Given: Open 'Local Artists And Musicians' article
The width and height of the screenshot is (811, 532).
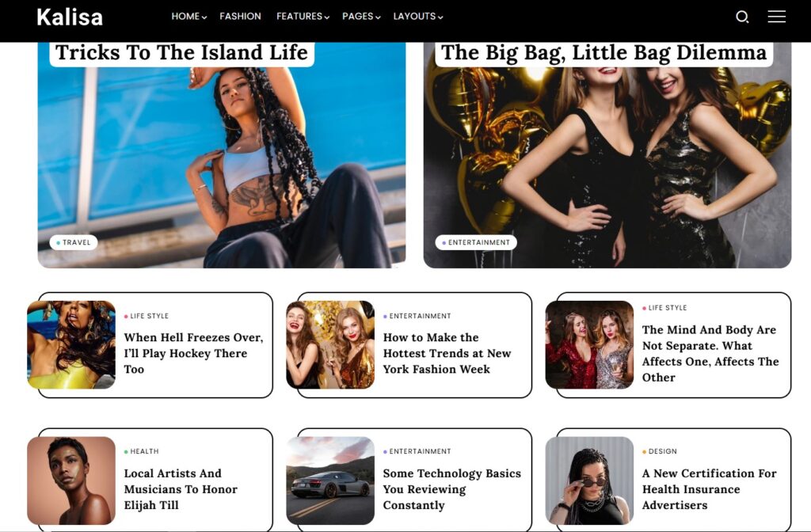Looking at the screenshot, I should pos(181,489).
